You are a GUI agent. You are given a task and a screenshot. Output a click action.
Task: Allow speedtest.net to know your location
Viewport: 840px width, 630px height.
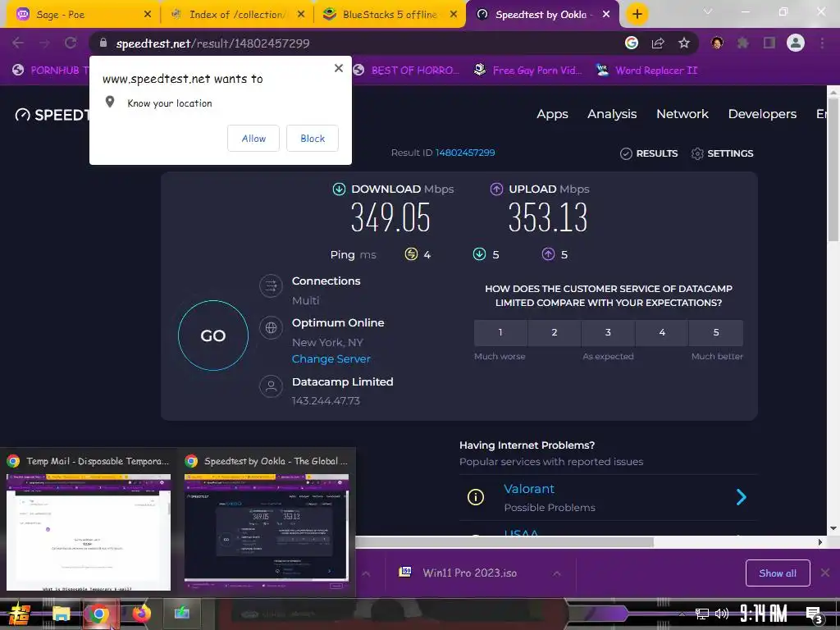coord(253,138)
